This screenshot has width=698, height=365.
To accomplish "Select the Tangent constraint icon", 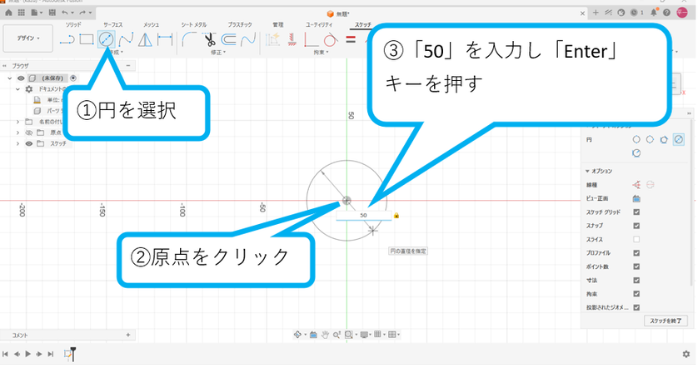I will click(330, 40).
